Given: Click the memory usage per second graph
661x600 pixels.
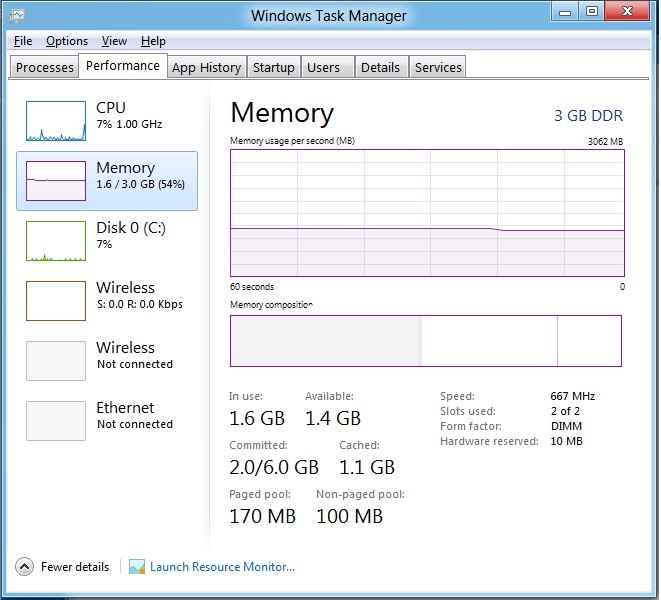Looking at the screenshot, I should point(427,213).
